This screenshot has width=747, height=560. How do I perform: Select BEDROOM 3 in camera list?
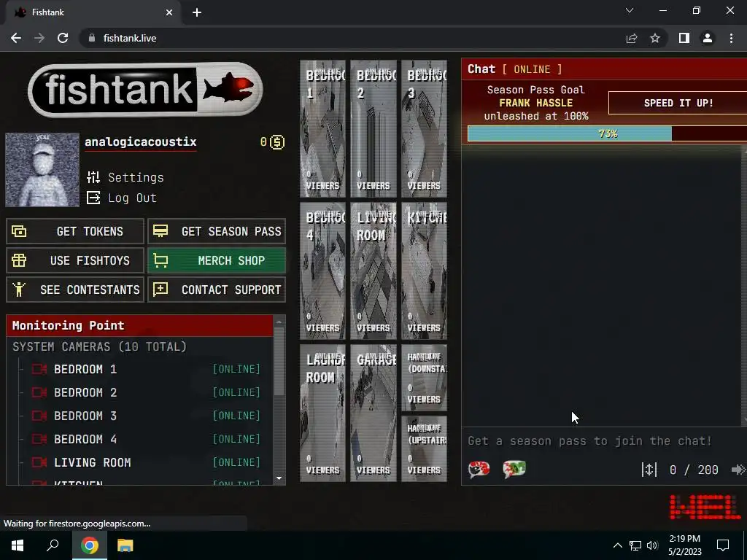click(x=85, y=416)
